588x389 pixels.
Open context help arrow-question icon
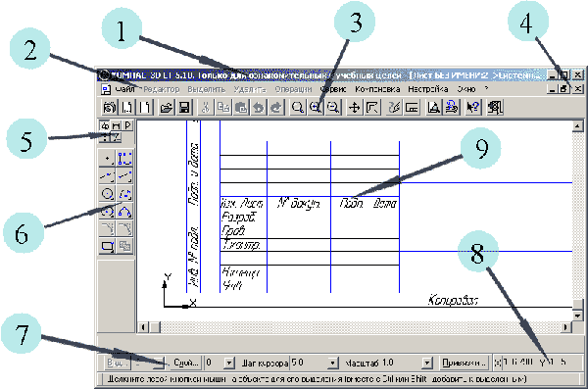click(x=473, y=108)
